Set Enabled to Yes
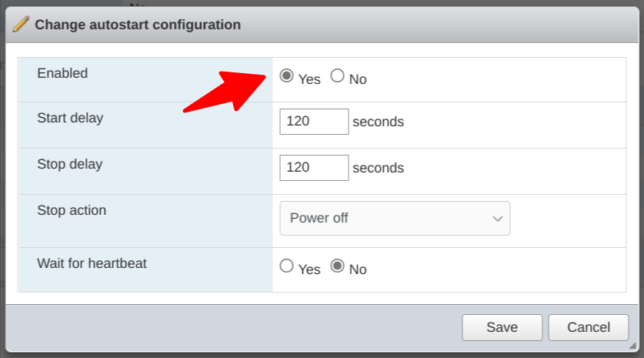This screenshot has height=358, width=644. click(x=286, y=76)
